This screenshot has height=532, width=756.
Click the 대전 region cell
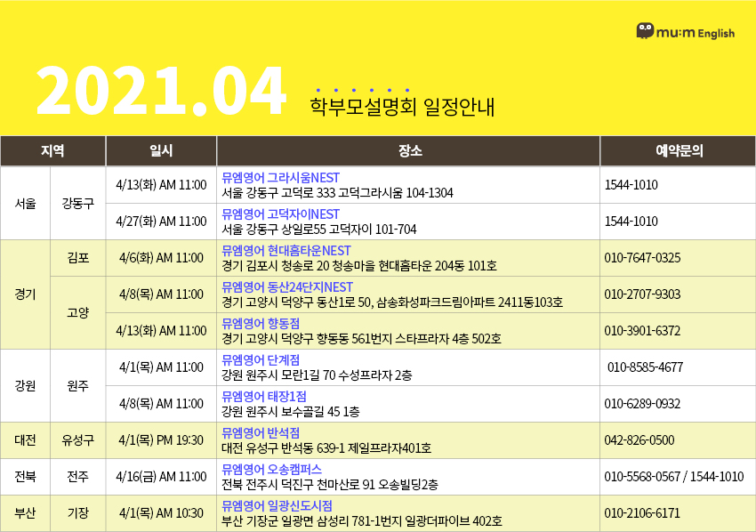[25, 440]
